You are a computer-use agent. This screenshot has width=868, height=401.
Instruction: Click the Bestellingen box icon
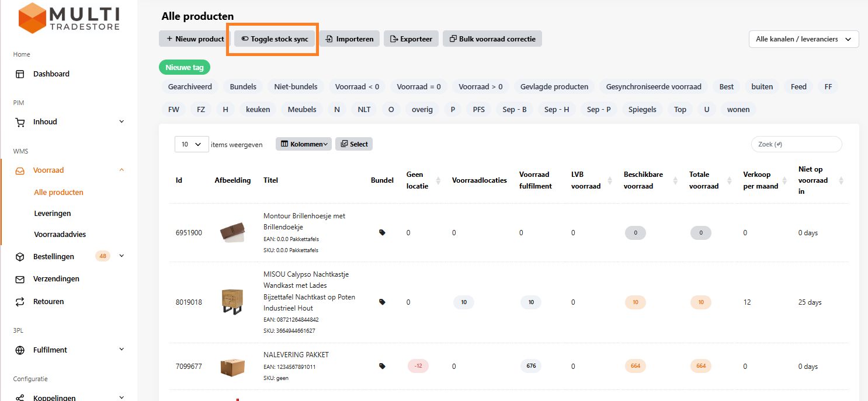point(20,257)
